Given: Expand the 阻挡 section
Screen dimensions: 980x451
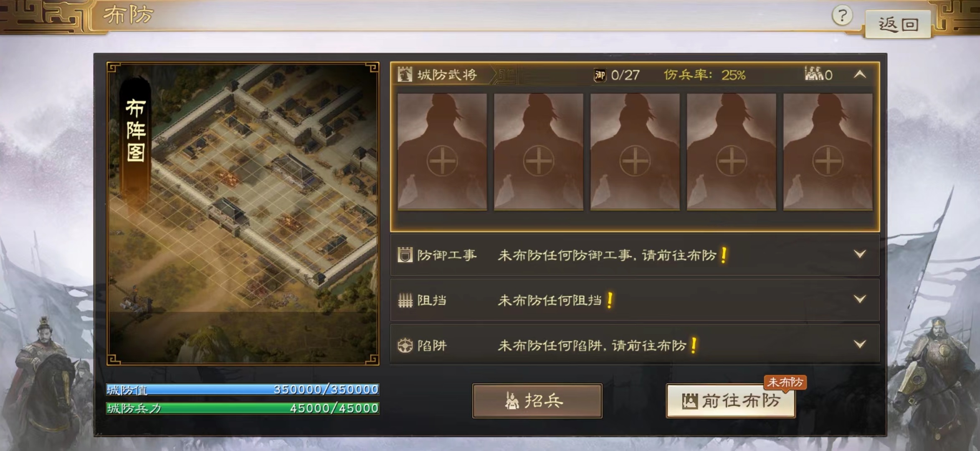Looking at the screenshot, I should click(860, 299).
